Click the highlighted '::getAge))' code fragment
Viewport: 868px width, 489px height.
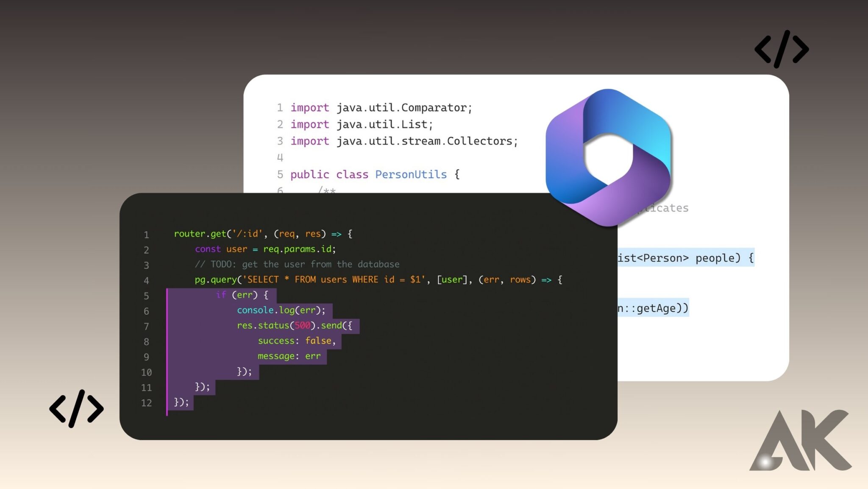(x=653, y=308)
